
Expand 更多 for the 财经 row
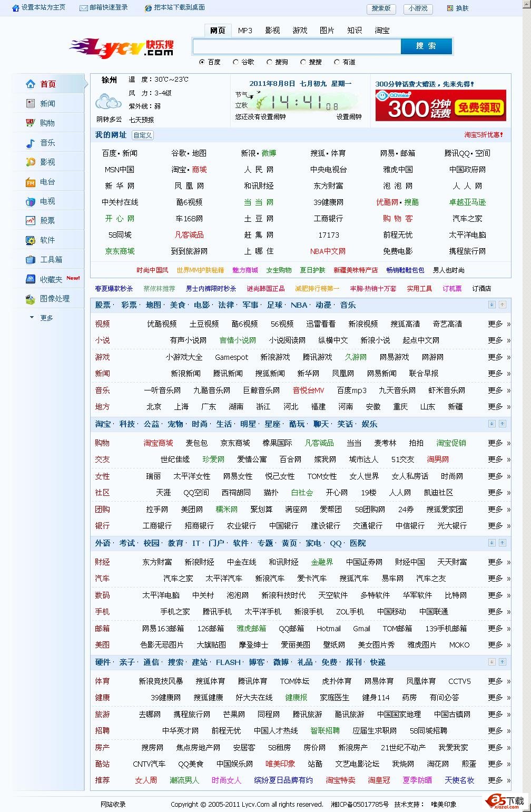point(498,562)
